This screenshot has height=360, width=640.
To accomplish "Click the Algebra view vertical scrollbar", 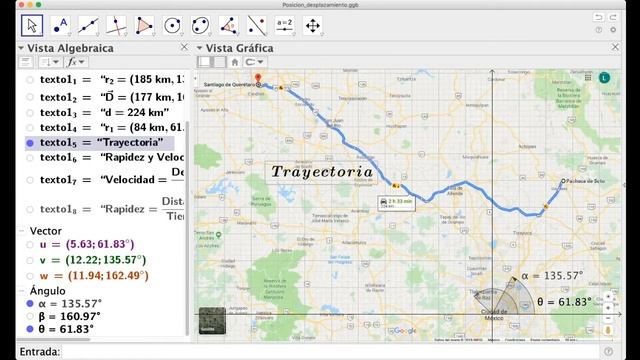I will tap(187, 229).
